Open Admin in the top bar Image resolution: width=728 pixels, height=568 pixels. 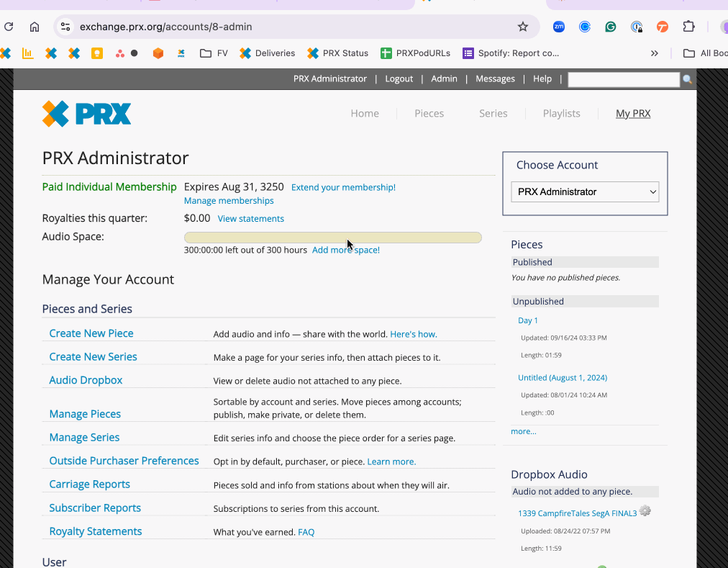click(444, 78)
